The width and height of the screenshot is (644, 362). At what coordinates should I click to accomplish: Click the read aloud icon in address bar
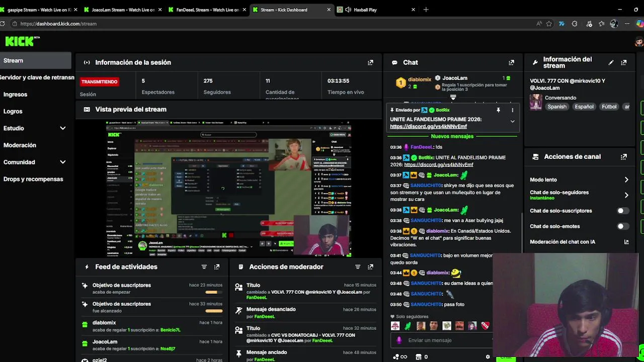pos(539,24)
